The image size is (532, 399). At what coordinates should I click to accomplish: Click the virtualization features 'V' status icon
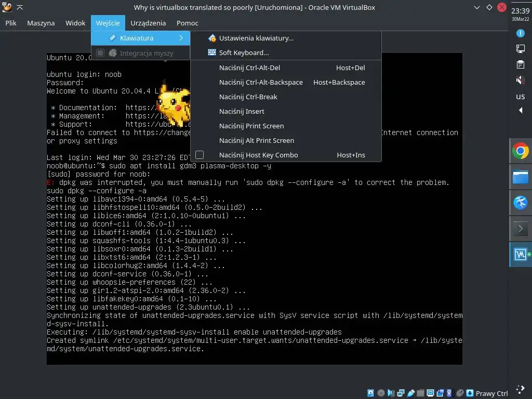[x=449, y=393]
